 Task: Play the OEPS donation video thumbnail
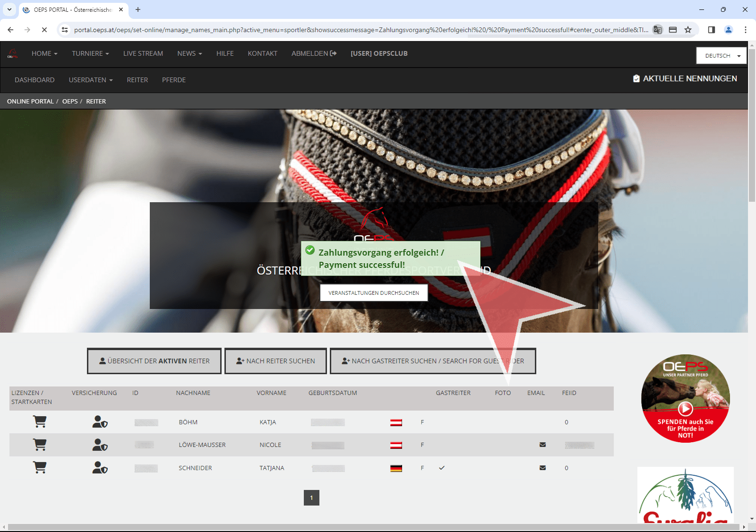point(686,408)
